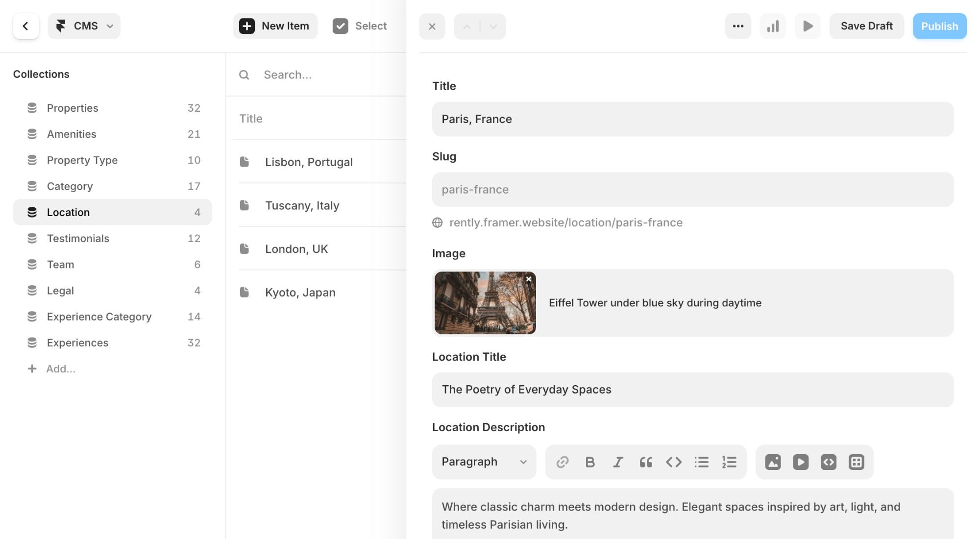Insert inline code formatting
Image resolution: width=980 pixels, height=539 pixels.
(x=674, y=462)
